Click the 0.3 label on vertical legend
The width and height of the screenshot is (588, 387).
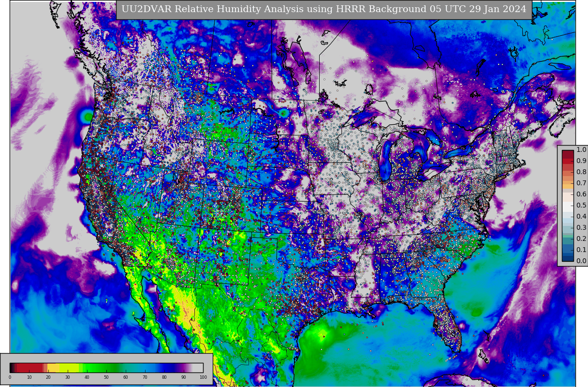[x=581, y=227]
